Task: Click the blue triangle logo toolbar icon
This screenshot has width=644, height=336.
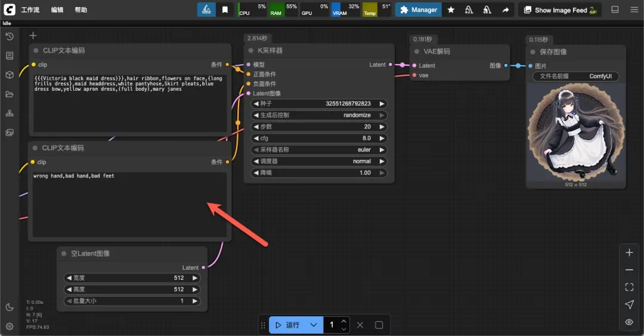Action: tap(206, 10)
